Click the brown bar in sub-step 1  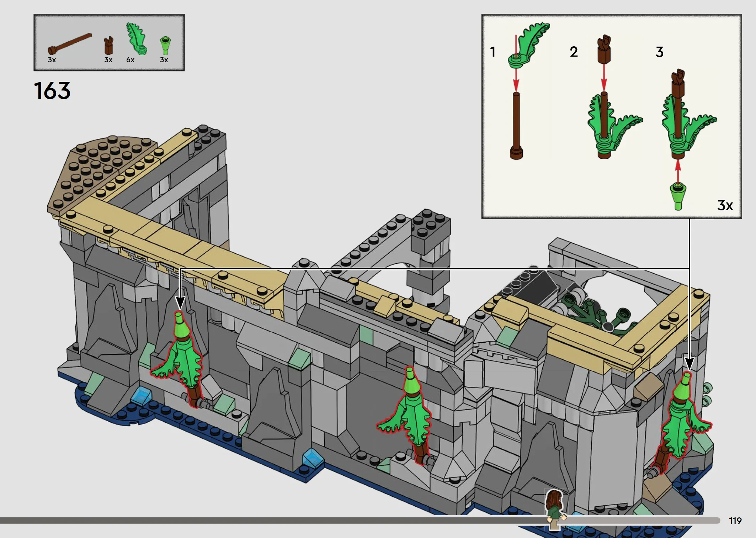[x=516, y=126]
